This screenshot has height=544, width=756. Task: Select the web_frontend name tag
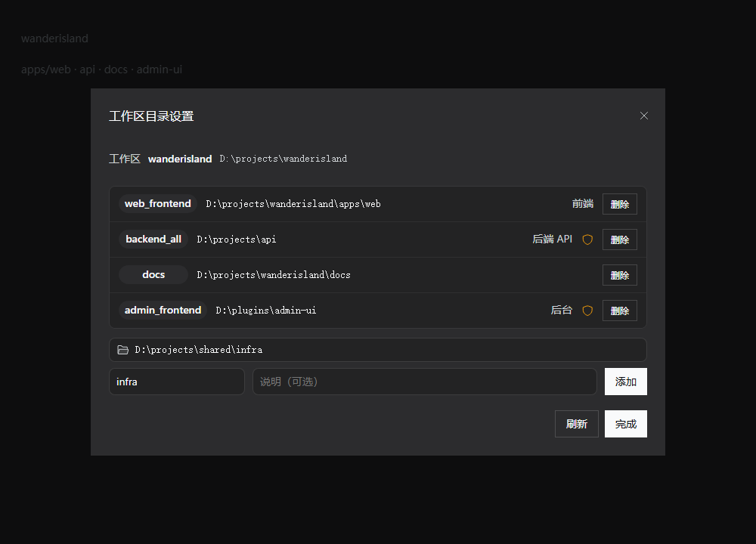click(x=158, y=204)
